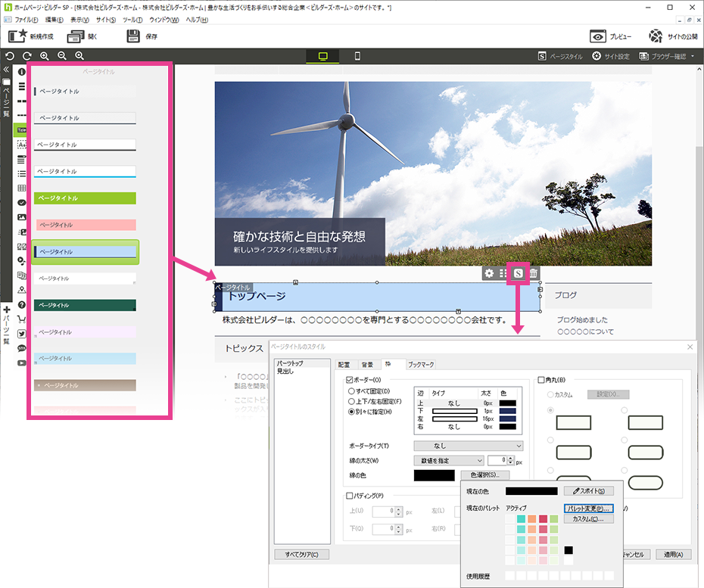
Task: Pick the black swatch beside the palette
Action: pos(568,550)
